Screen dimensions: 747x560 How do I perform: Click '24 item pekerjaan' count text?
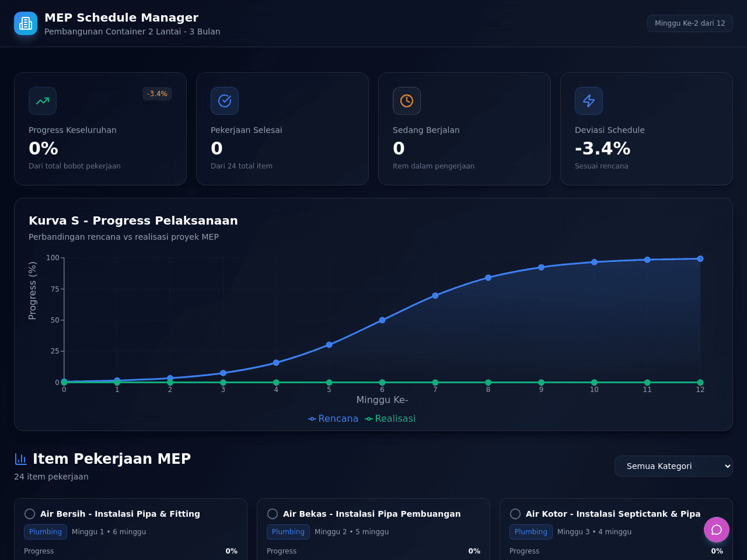[x=51, y=477]
